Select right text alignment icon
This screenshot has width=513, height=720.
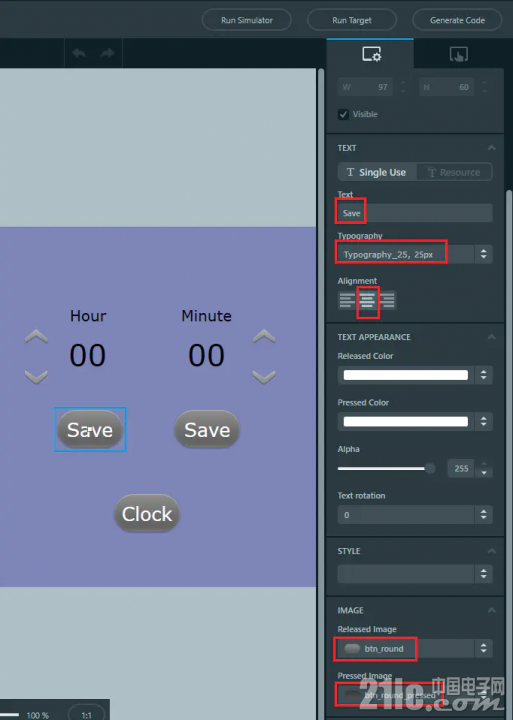387,300
